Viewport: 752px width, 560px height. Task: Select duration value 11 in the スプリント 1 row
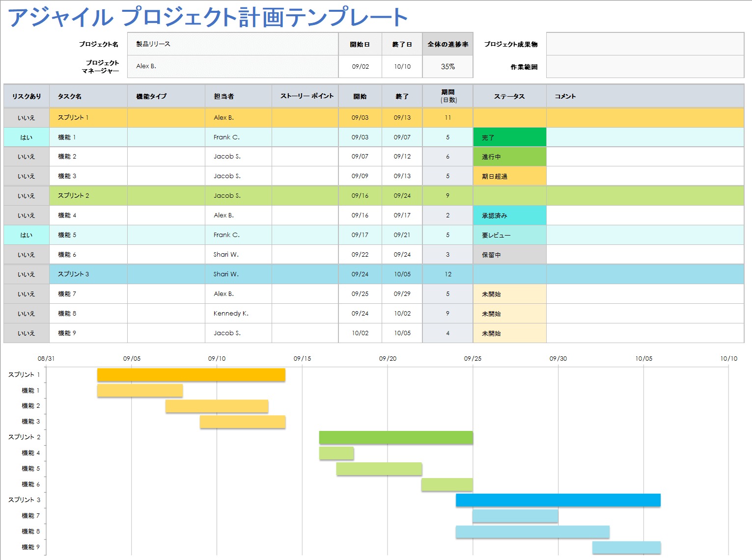(x=447, y=118)
